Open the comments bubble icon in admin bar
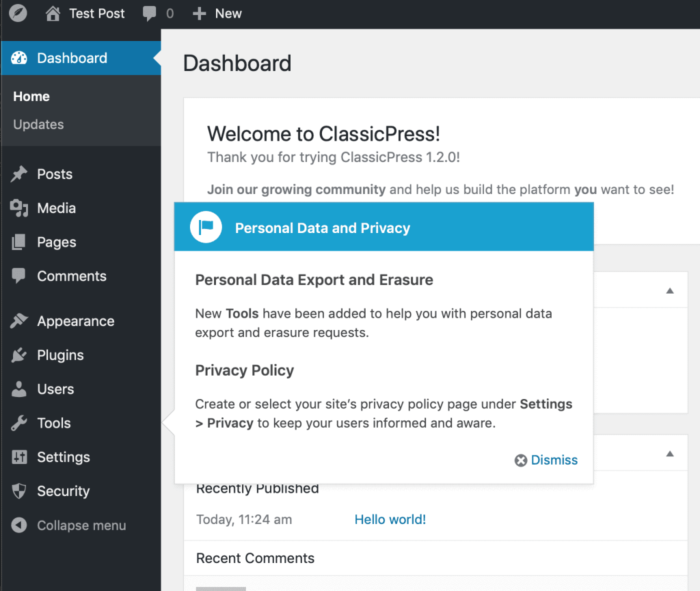 tap(149, 14)
